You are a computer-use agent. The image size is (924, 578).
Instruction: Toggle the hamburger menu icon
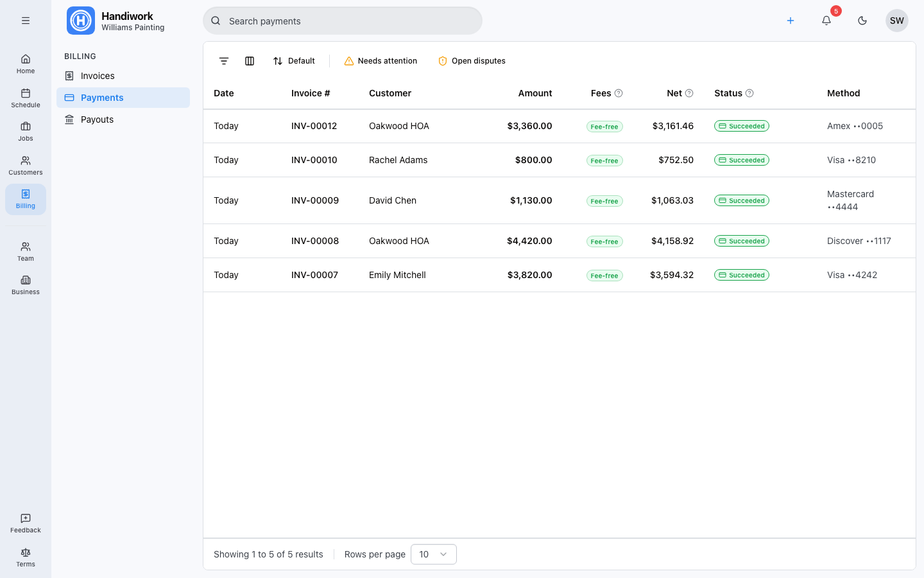pyautogui.click(x=26, y=21)
